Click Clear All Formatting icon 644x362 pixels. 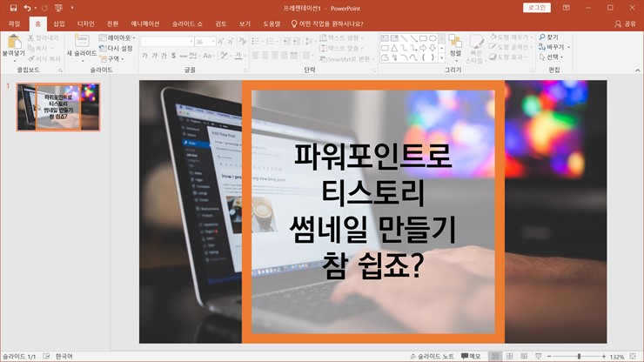point(243,42)
